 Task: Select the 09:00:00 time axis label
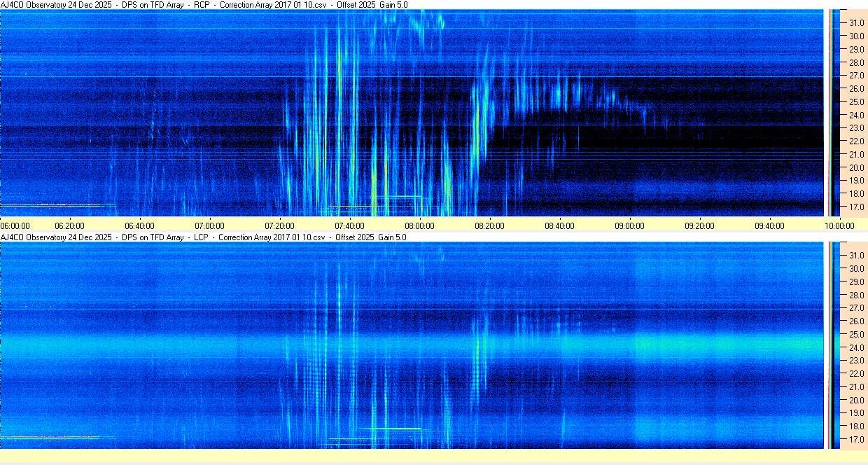click(629, 225)
